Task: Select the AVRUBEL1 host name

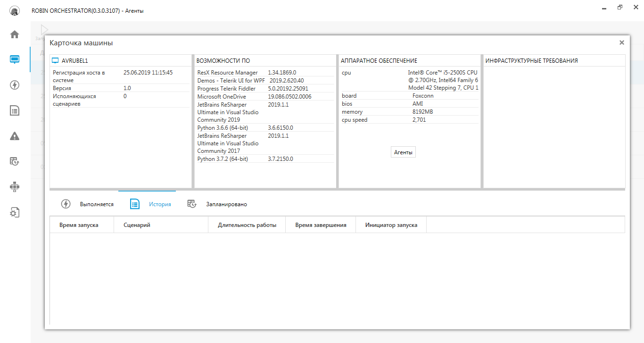Action: pos(75,61)
